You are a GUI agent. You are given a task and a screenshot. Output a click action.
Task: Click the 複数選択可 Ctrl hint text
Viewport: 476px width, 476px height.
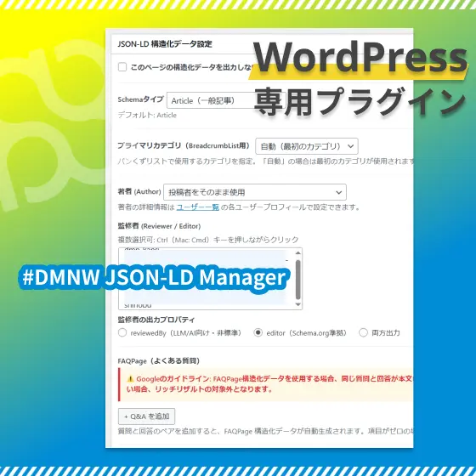208,240
